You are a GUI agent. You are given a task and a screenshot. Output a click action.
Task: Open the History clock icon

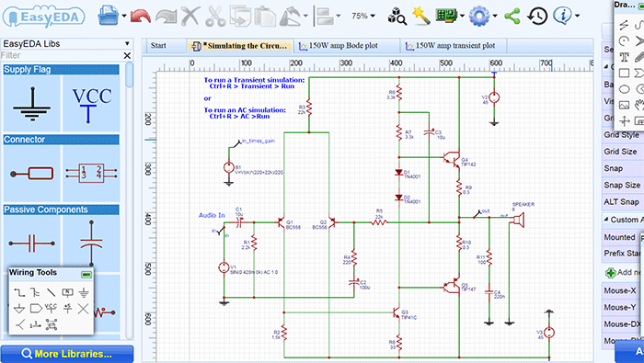tap(537, 16)
